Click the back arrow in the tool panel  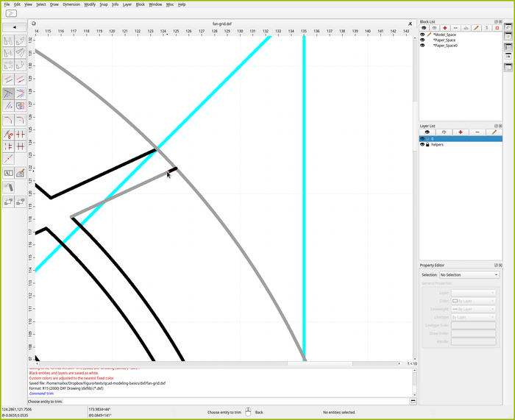coord(14,27)
